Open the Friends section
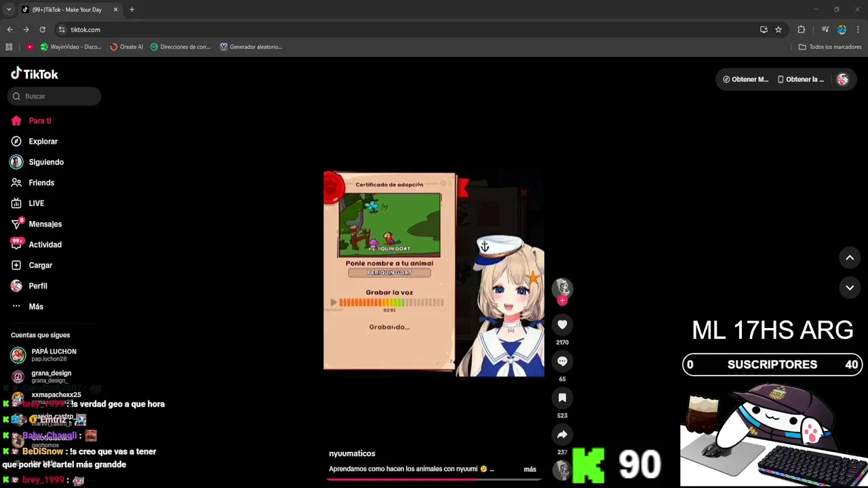 [x=41, y=183]
